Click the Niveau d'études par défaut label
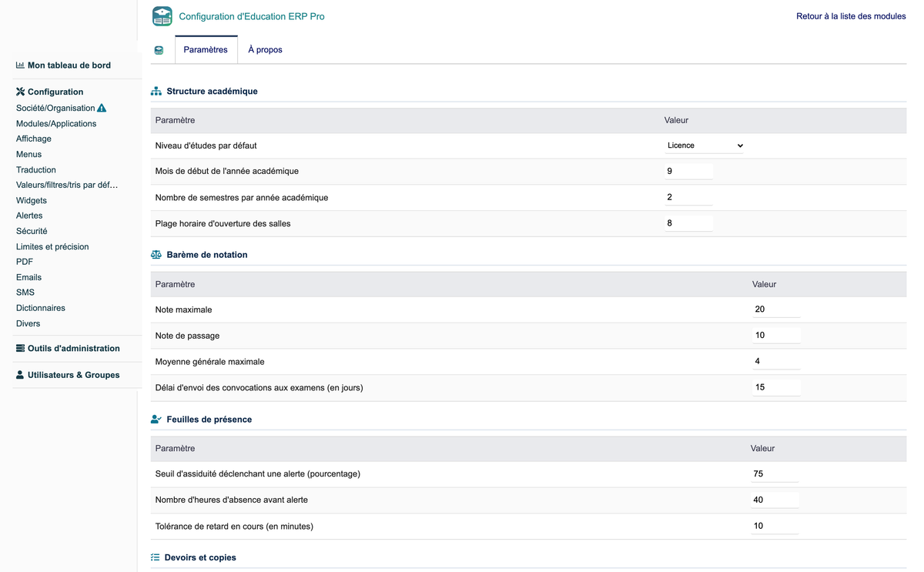The image size is (924, 572). point(206,146)
